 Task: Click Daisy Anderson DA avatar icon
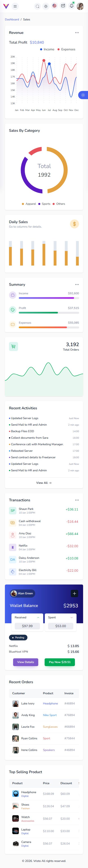click(12, 560)
